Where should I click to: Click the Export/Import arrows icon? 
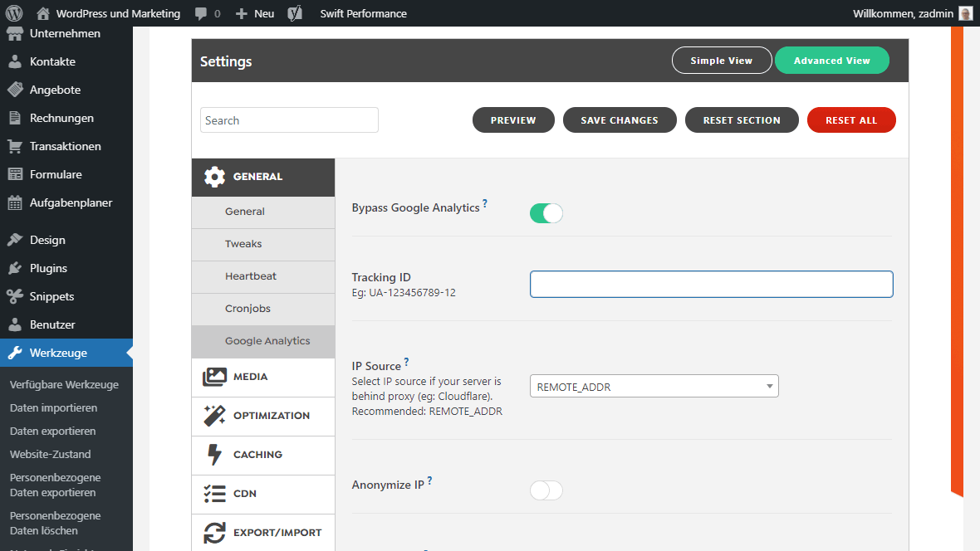tap(214, 533)
